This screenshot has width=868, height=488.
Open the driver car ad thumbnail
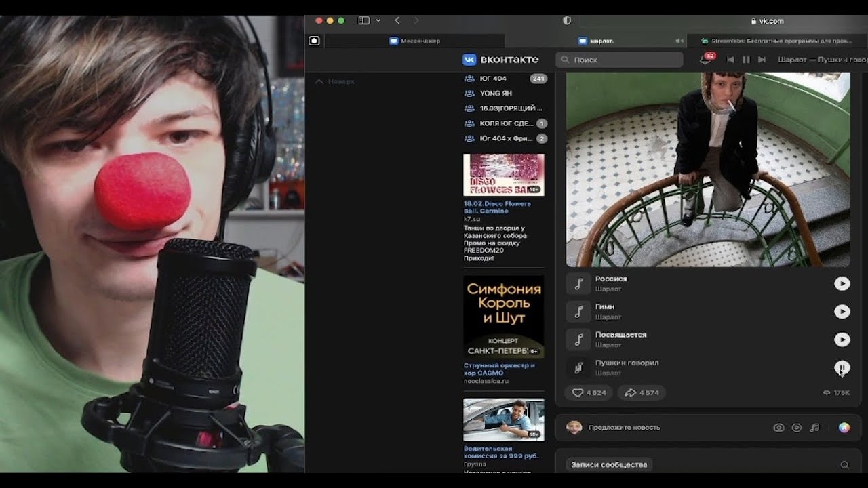pyautogui.click(x=503, y=420)
